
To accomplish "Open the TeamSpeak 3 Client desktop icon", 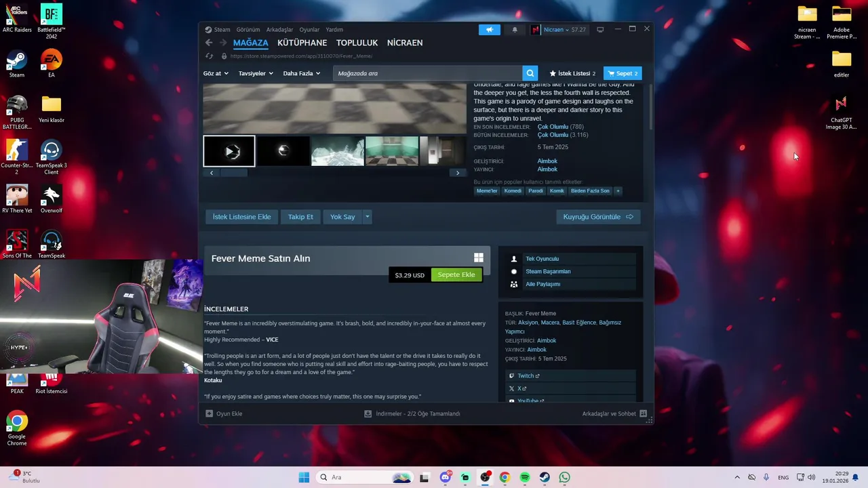I will coord(51,157).
